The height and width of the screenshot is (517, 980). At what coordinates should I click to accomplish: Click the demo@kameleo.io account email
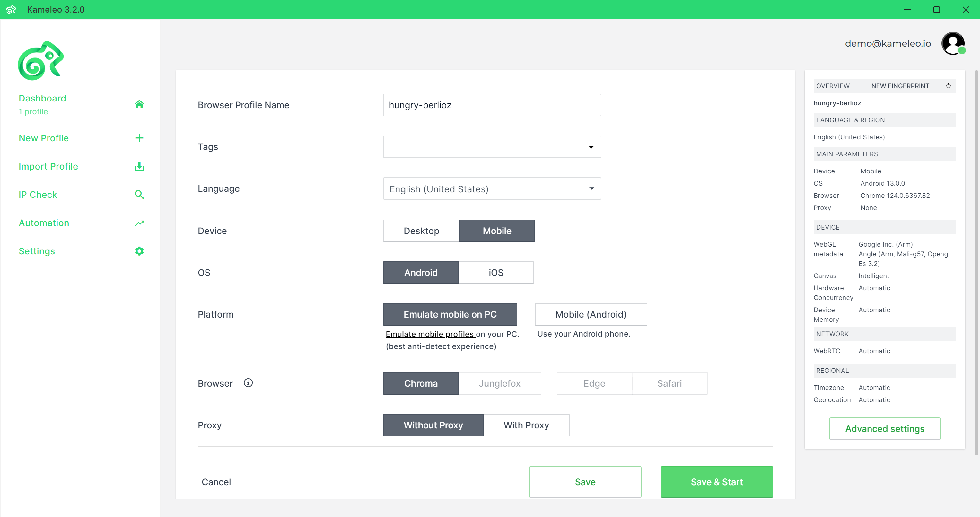point(888,43)
